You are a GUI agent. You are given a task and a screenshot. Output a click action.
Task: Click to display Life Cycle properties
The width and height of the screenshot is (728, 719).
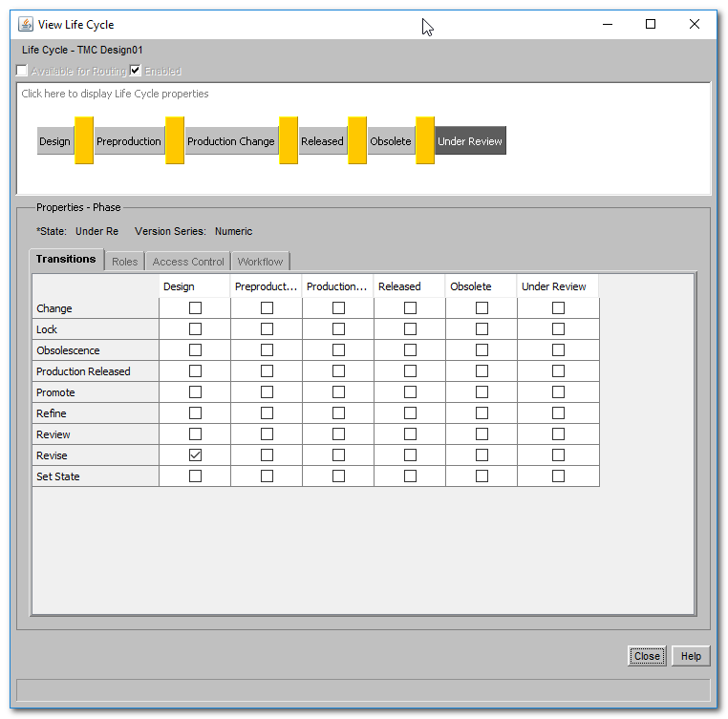[x=115, y=94]
